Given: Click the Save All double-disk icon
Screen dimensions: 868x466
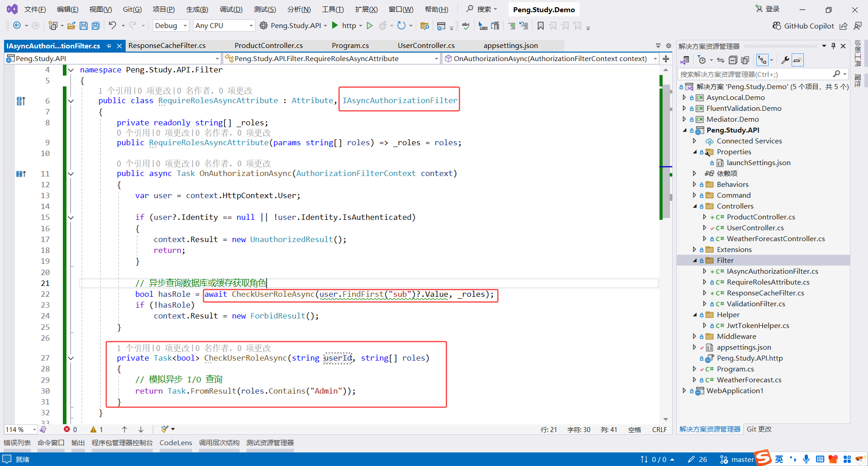Looking at the screenshot, I should (96, 26).
